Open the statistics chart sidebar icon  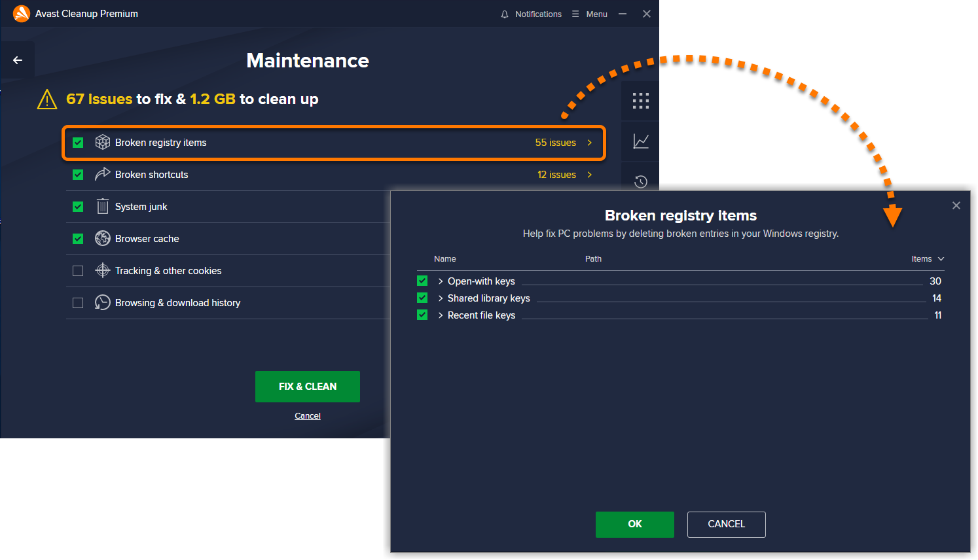(641, 141)
